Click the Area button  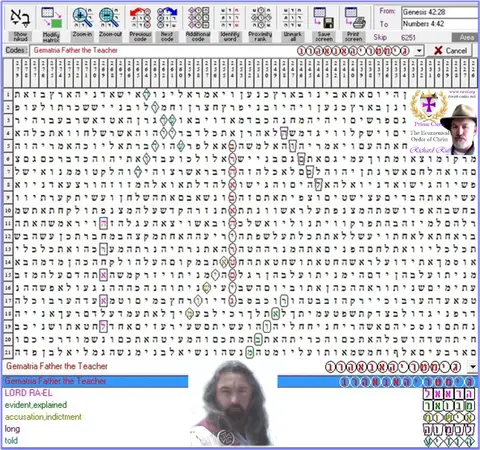pyautogui.click(x=466, y=37)
